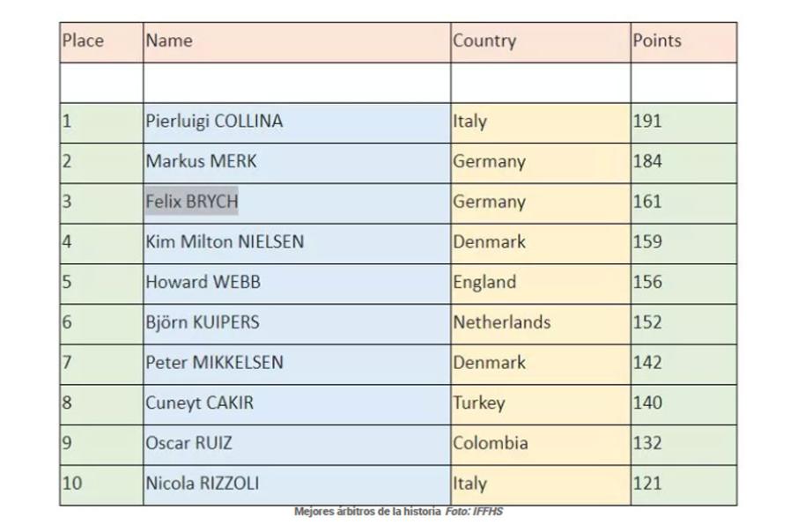
Task: Select the Turkey country cell
Action: (479, 403)
